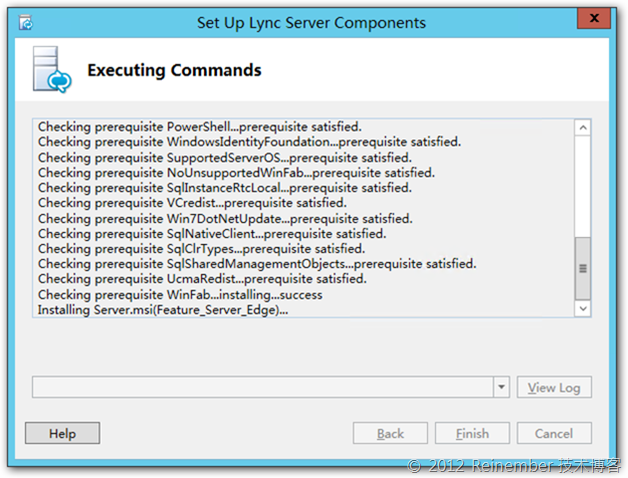The width and height of the screenshot is (628, 478).
Task: Click inside the log selection combo box
Action: pos(263,387)
